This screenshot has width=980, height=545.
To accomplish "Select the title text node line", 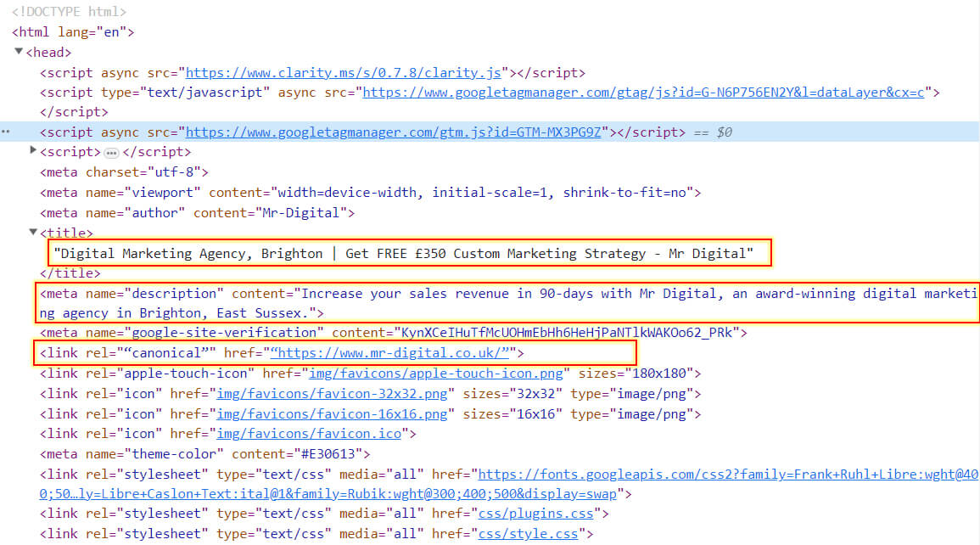I will [403, 253].
